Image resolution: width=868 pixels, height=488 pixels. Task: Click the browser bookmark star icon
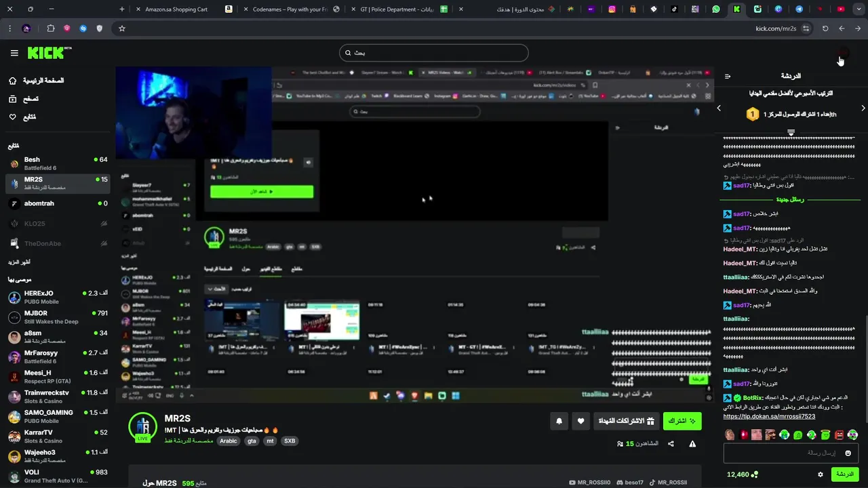point(122,28)
